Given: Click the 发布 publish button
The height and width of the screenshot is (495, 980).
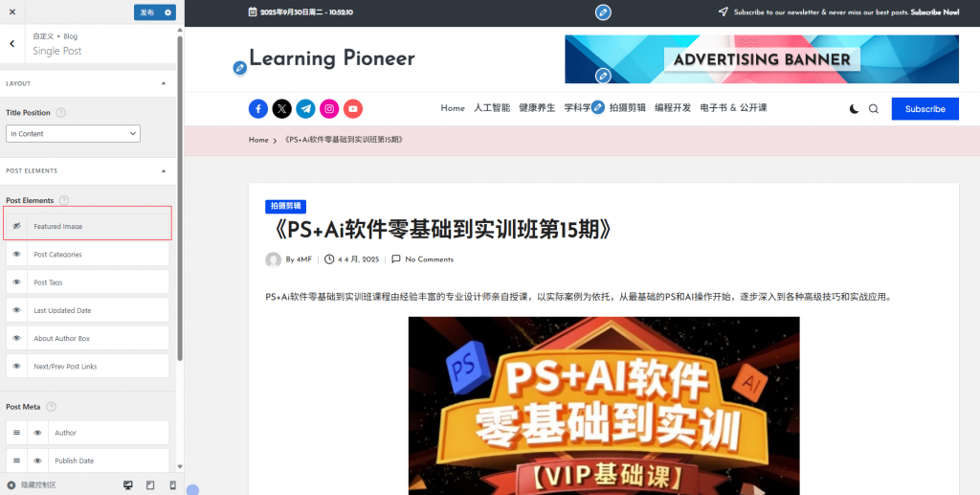Looking at the screenshot, I should [x=146, y=12].
